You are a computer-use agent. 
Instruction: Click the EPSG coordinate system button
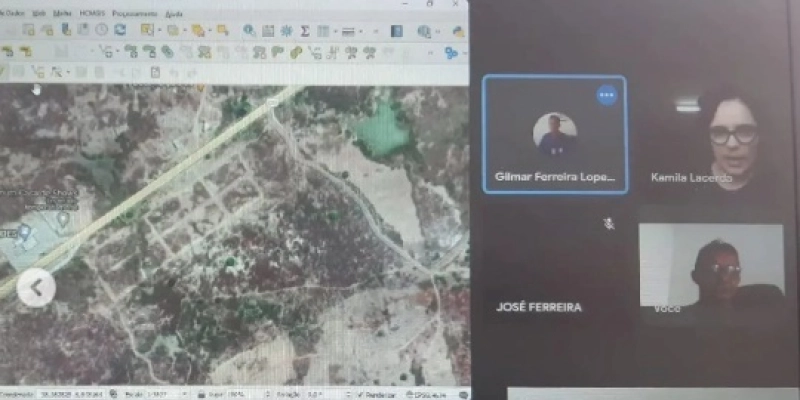click(427, 395)
